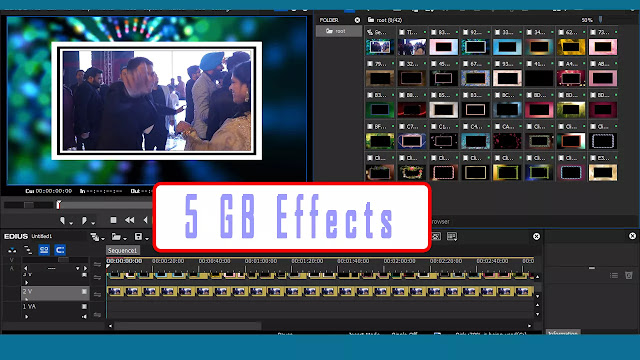
Task: Toggle the lock box on track 1 VA
Action: pos(84,307)
